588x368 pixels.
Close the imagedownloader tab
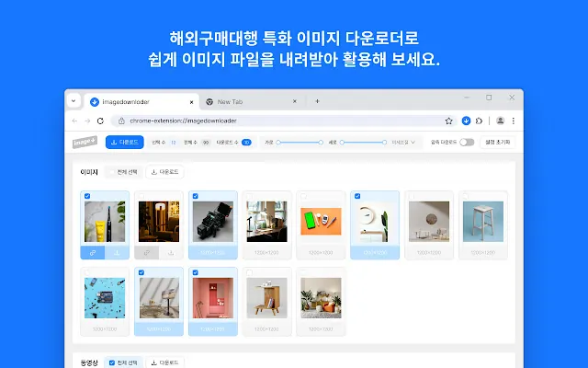[191, 102]
